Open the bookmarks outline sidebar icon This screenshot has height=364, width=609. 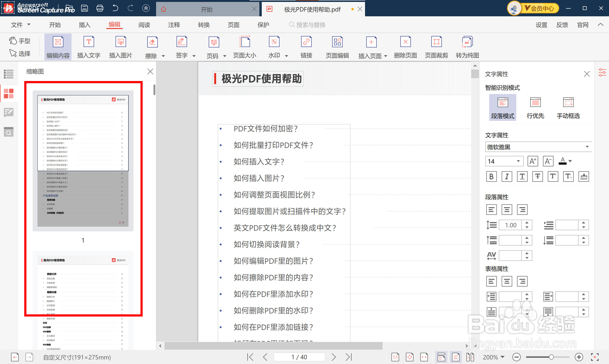[x=9, y=74]
